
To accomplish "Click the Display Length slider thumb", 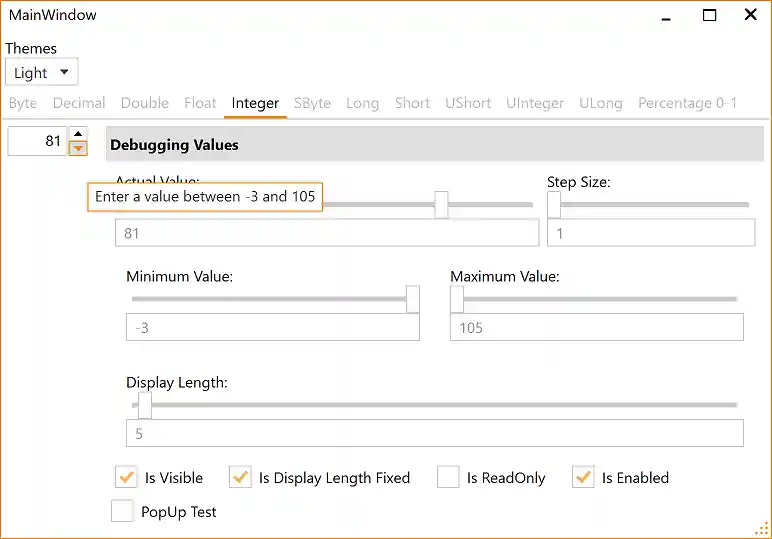I will tap(145, 405).
